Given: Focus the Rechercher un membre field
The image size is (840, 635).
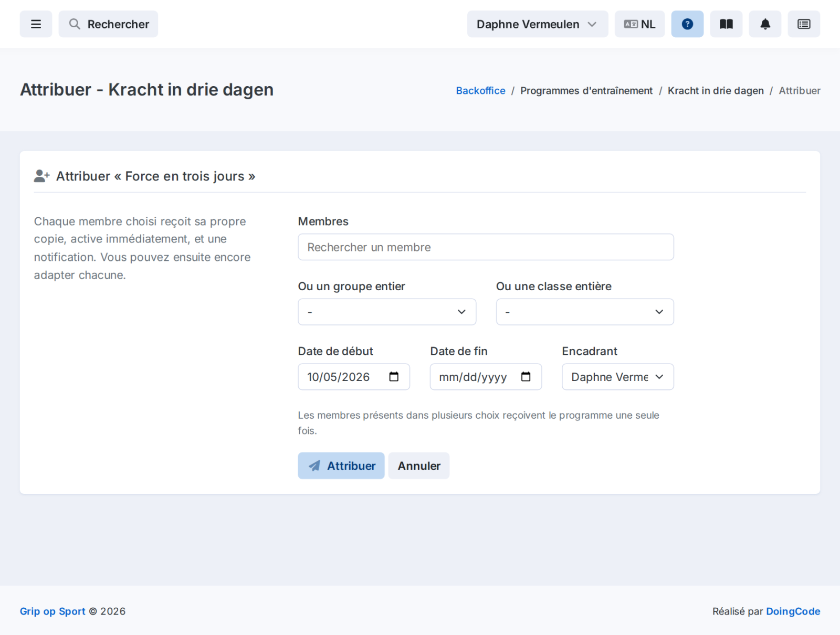Looking at the screenshot, I should pos(486,247).
